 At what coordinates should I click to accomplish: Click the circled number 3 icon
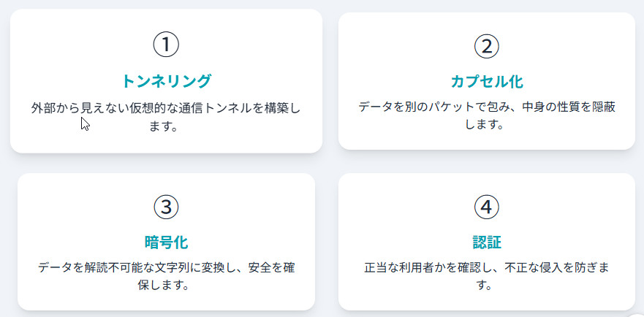click(x=166, y=207)
